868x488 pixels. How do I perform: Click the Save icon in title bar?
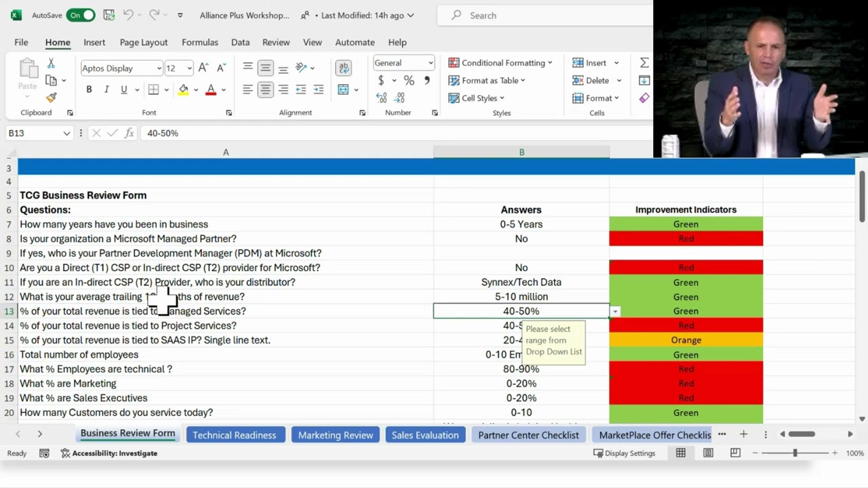click(x=109, y=15)
